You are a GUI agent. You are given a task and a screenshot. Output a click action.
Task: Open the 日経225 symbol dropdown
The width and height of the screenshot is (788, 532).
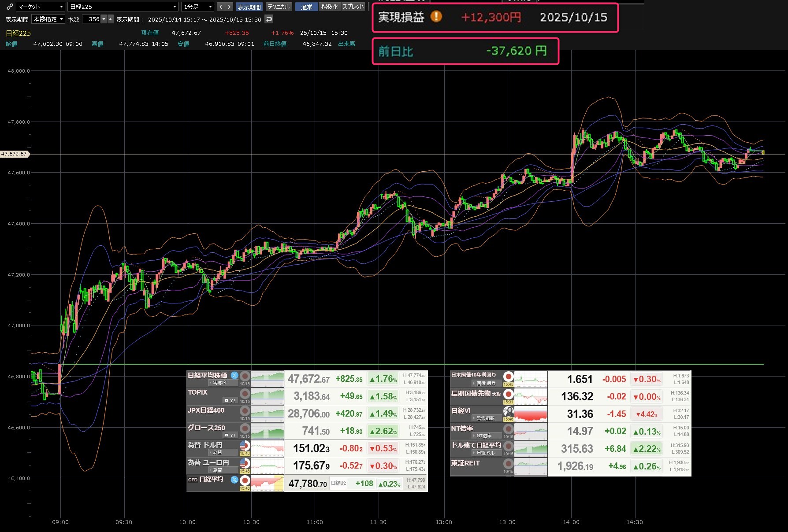click(123, 7)
